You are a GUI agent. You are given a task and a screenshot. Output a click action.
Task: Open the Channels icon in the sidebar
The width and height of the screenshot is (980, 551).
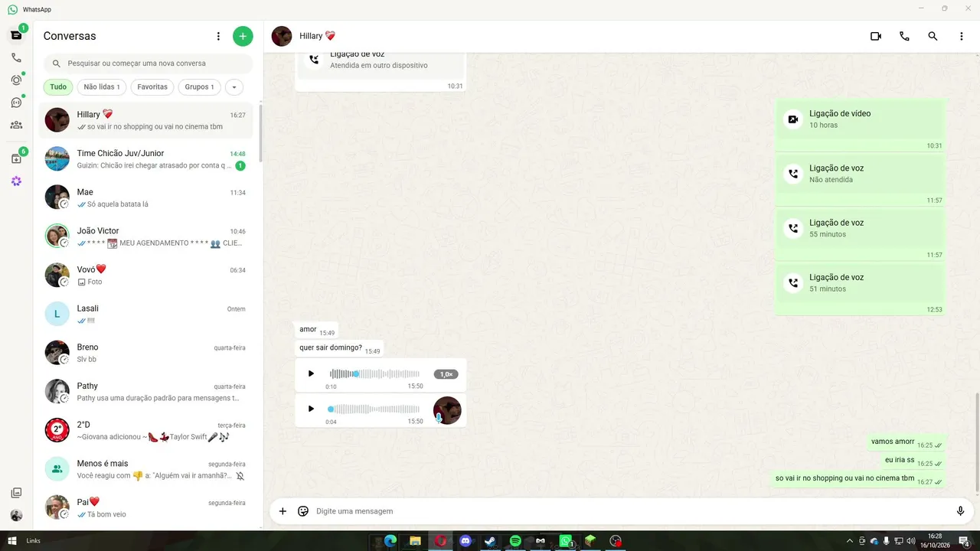tap(16, 102)
